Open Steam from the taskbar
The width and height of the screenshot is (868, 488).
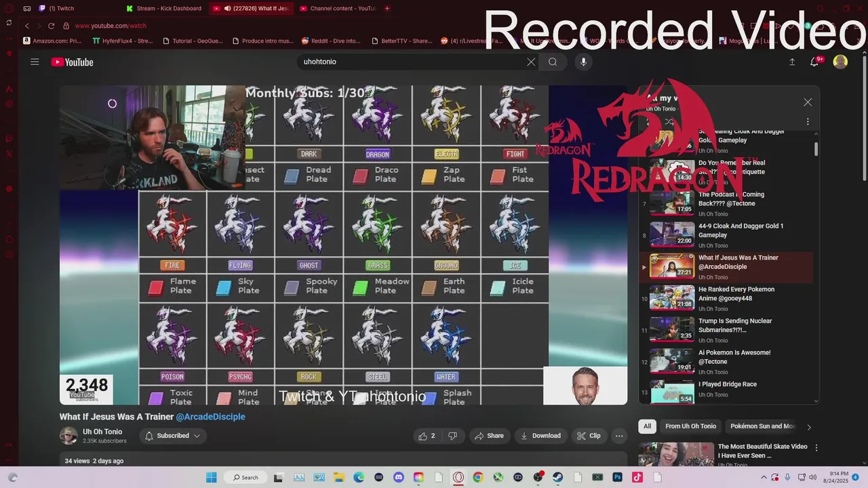pyautogui.click(x=558, y=477)
